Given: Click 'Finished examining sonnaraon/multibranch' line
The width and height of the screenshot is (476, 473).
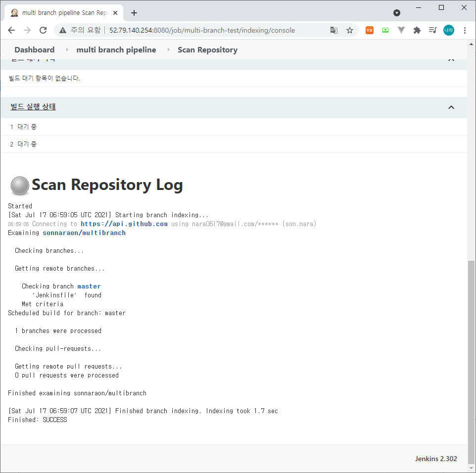Looking at the screenshot, I should pyautogui.click(x=77, y=393).
